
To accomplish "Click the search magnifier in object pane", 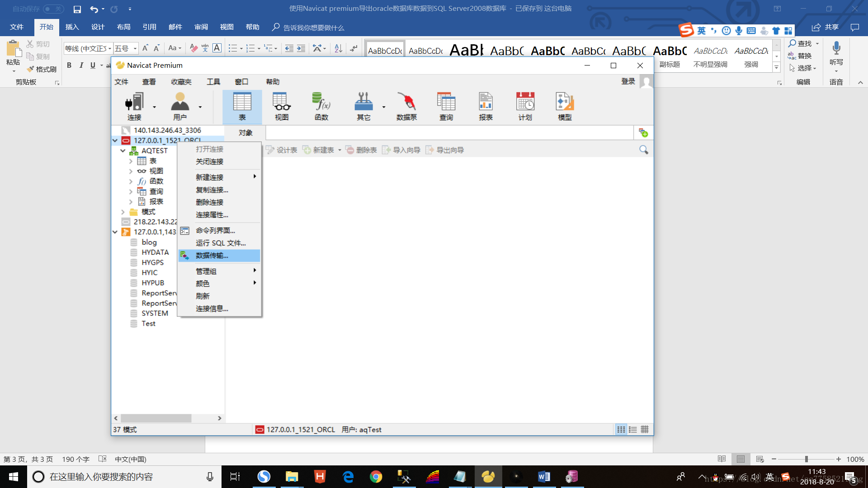I will click(x=643, y=150).
